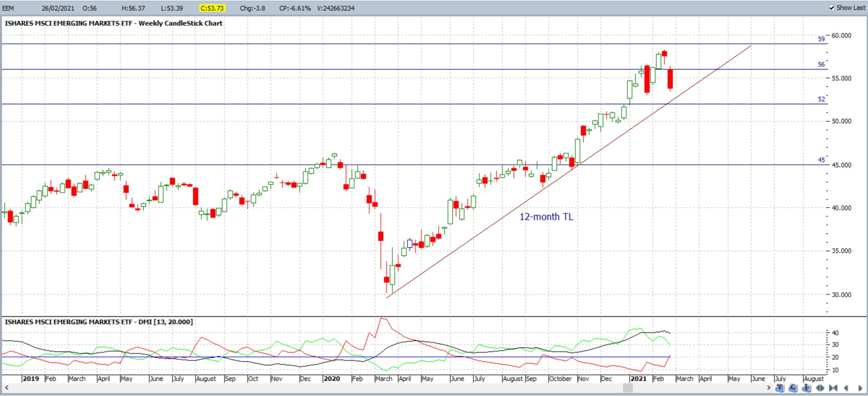
Task: Click the 56 horizontal level label
Action: pos(821,64)
